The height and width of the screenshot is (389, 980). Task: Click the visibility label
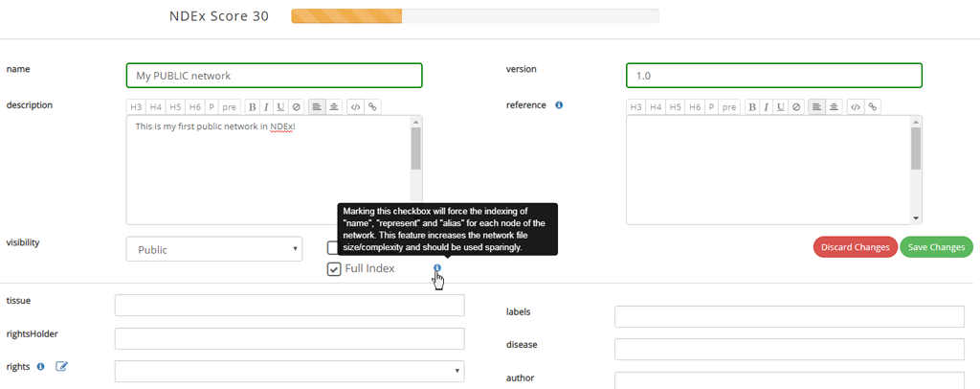[x=23, y=242]
